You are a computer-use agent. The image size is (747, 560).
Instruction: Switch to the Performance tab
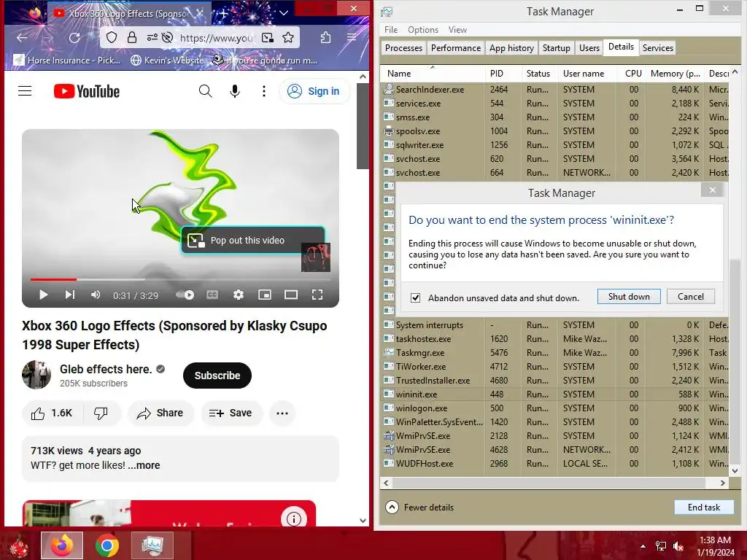(456, 47)
